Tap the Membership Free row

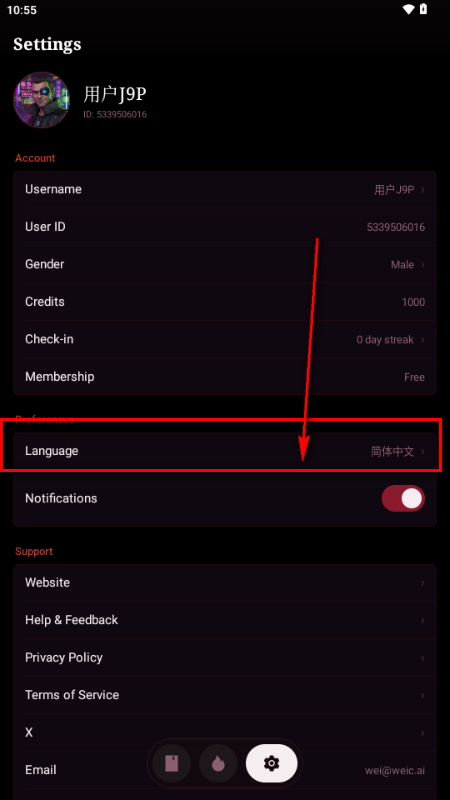pyautogui.click(x=225, y=377)
